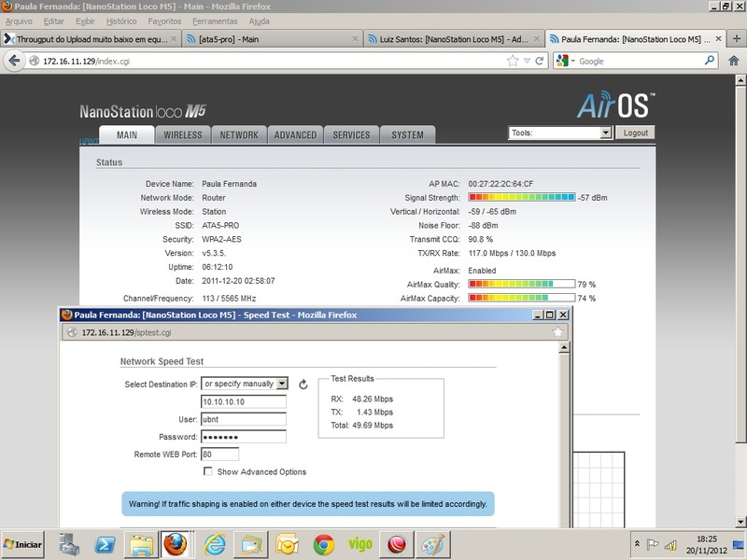Switch to Firefox taskbar icon

(176, 544)
